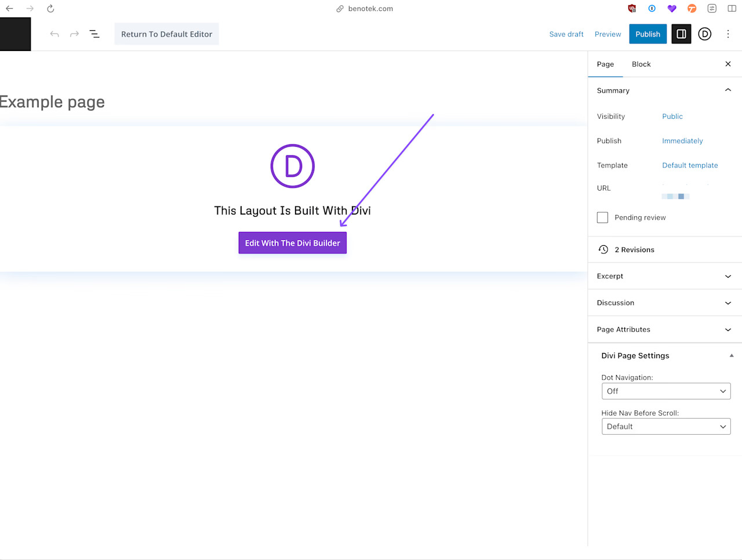Expand the Excerpt panel
The width and height of the screenshot is (742, 560).
coord(728,277)
